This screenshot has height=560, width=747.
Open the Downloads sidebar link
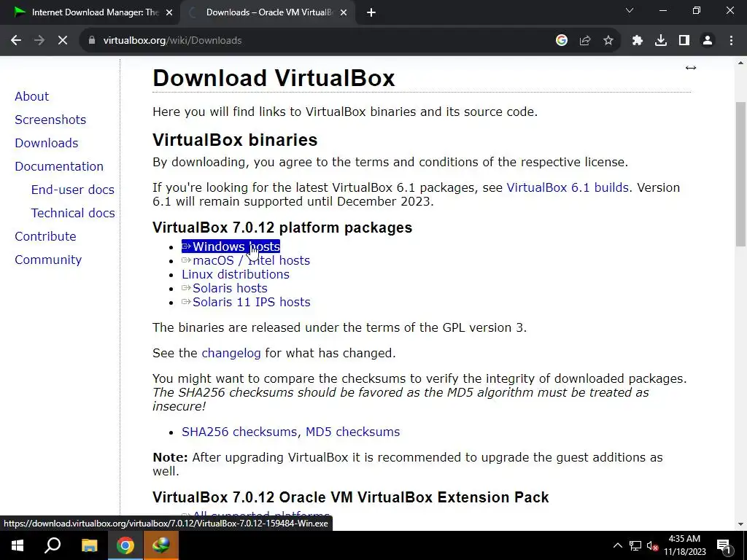46,143
